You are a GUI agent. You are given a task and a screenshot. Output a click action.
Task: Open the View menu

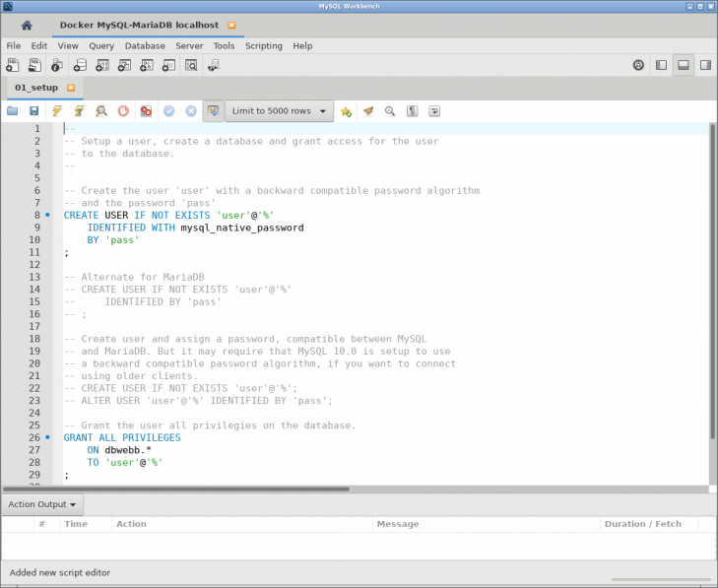68,45
